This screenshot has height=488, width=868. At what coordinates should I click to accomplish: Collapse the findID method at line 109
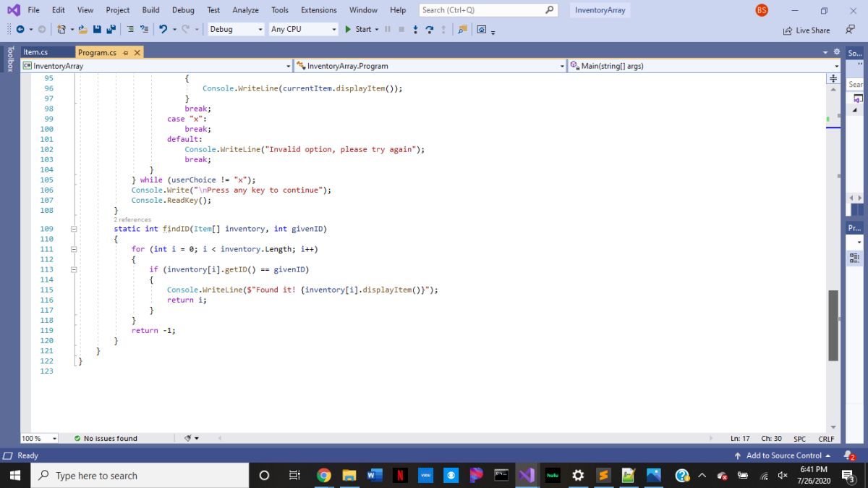pos(74,229)
